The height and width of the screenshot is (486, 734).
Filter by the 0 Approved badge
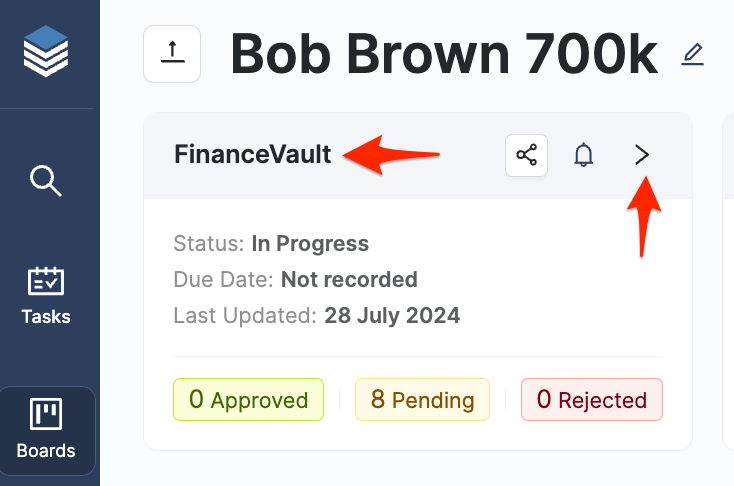(x=248, y=400)
